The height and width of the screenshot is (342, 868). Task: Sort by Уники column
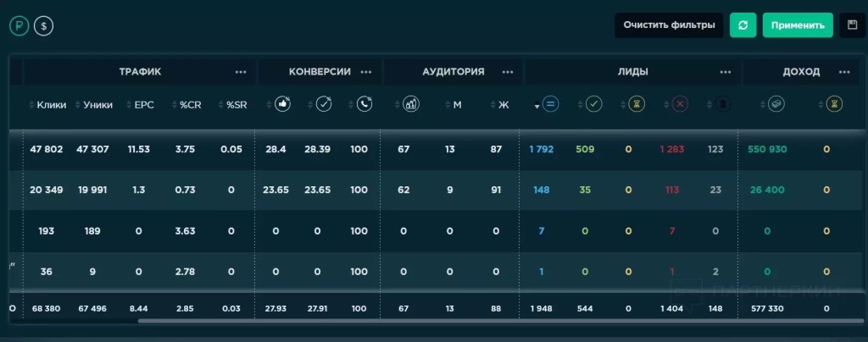tap(94, 105)
